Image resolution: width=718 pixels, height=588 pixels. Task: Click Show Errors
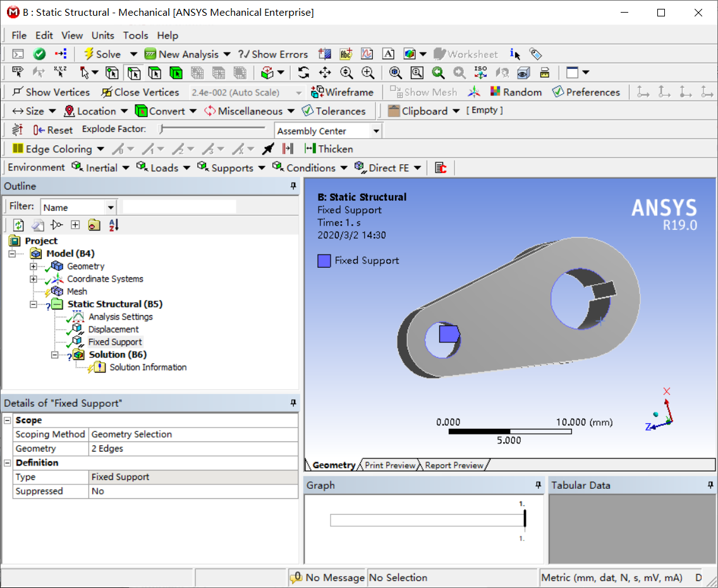point(273,54)
